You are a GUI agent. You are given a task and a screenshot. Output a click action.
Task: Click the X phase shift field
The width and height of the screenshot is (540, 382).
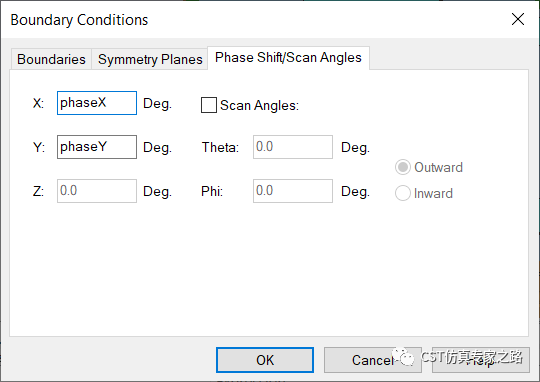click(x=97, y=103)
